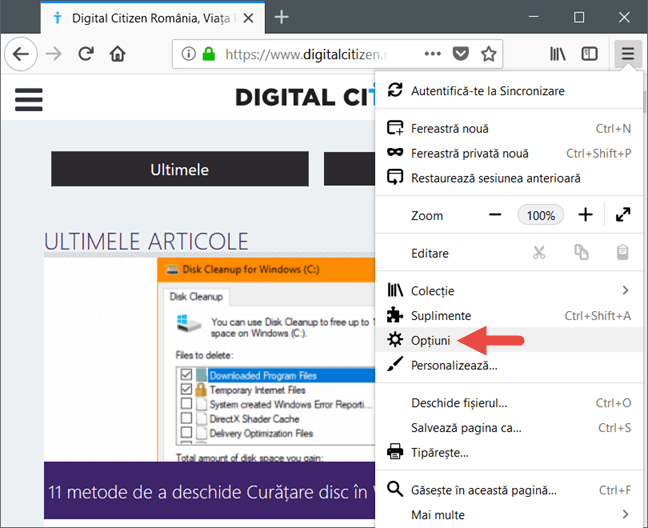Expand the Mai multe submenu
This screenshot has width=648, height=528.
point(626,515)
